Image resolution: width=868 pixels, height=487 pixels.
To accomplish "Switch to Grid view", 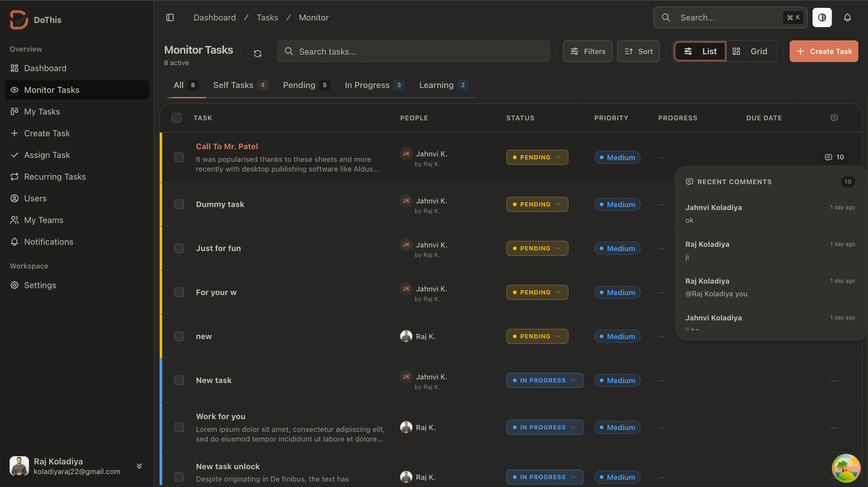I will tap(751, 51).
